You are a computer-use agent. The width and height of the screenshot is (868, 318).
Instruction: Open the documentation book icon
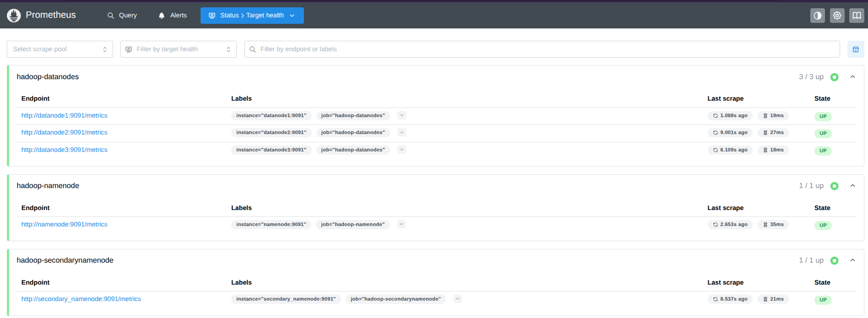point(857,16)
